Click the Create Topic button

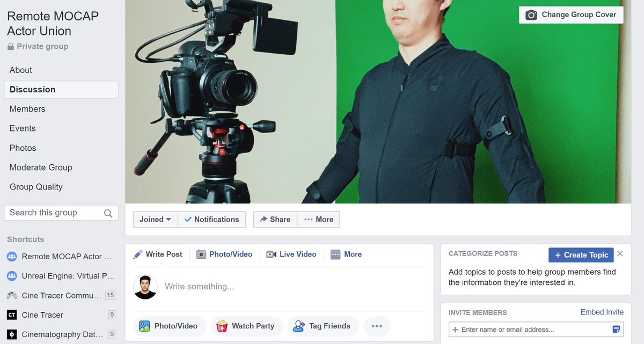[x=581, y=255]
